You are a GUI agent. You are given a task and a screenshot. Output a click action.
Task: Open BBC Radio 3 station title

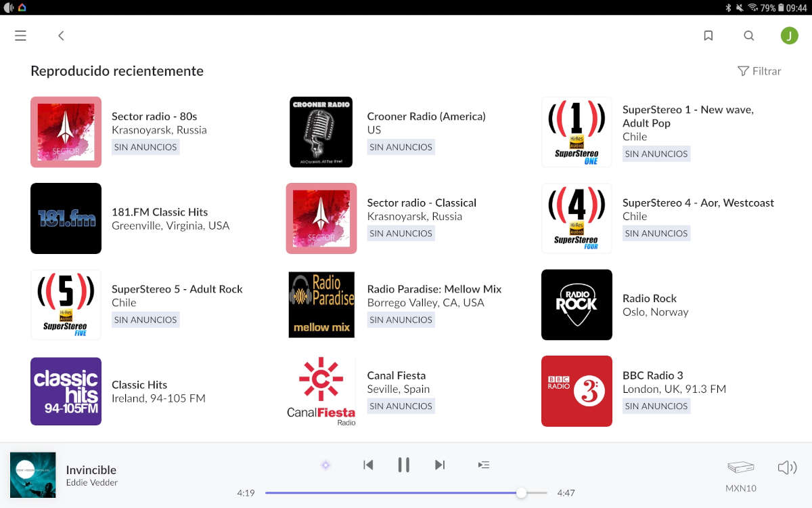point(653,375)
